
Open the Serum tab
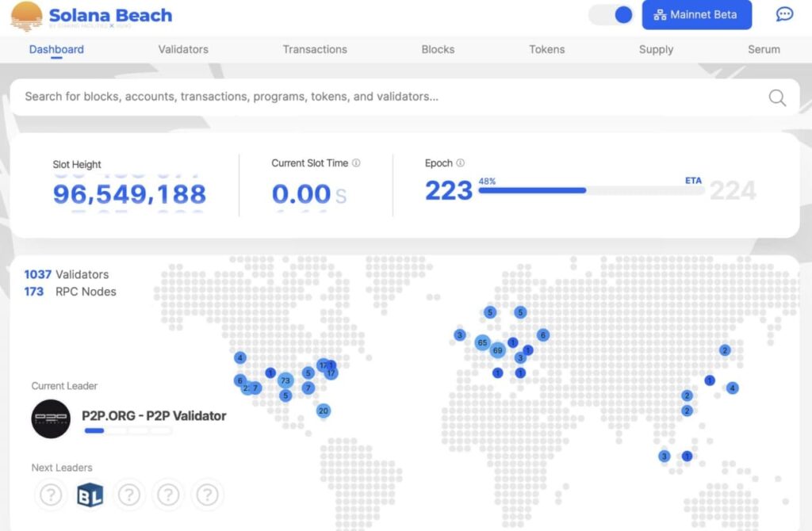coord(764,49)
